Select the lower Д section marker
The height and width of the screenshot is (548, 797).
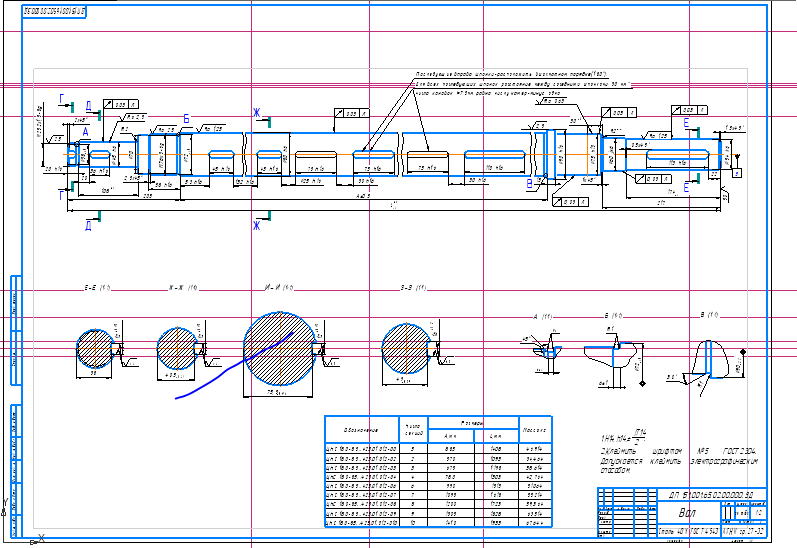click(88, 226)
